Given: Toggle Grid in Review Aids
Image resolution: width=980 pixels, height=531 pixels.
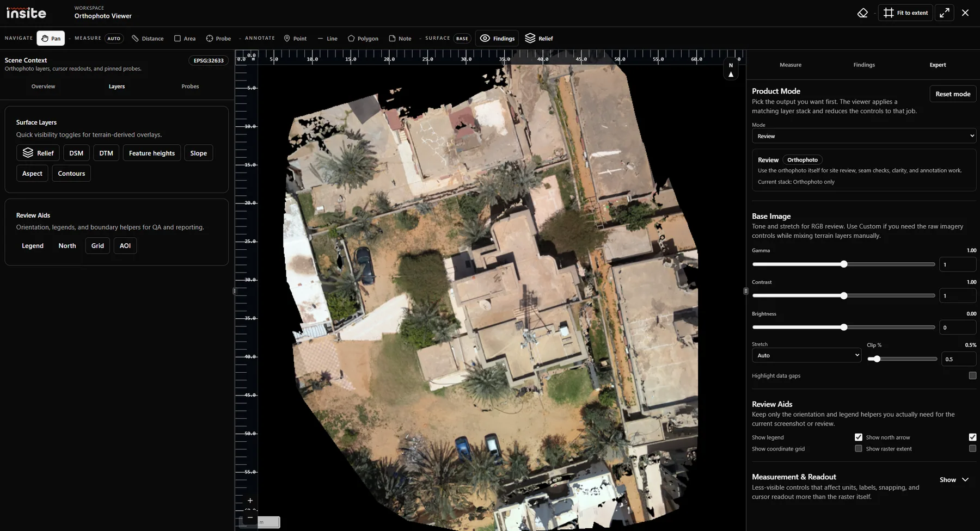Looking at the screenshot, I should point(97,246).
